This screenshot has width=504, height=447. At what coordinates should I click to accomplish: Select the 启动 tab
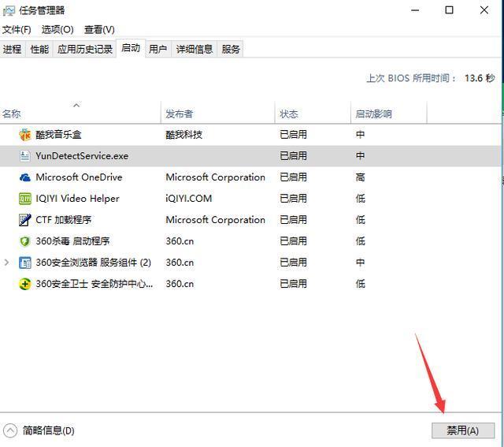[x=131, y=48]
